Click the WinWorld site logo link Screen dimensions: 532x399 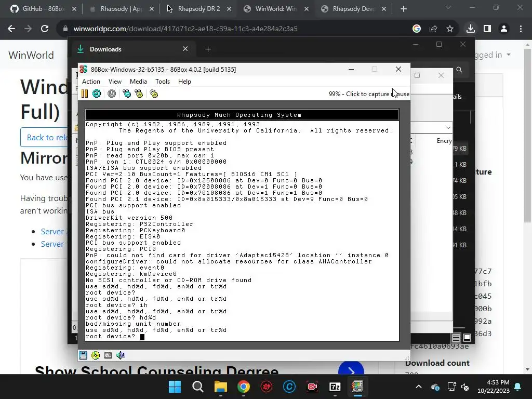point(31,55)
